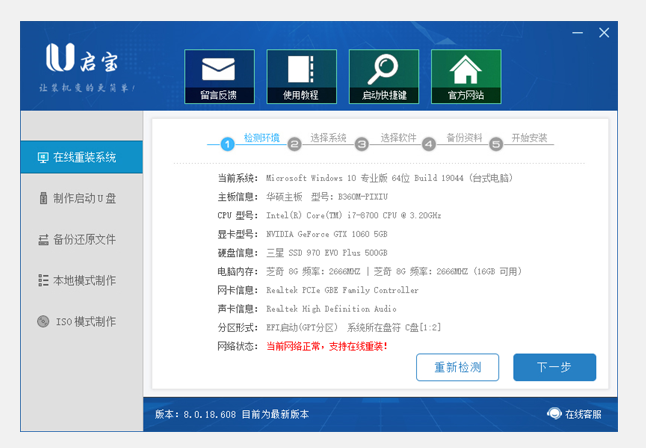The height and width of the screenshot is (448, 646).
Task: Switch to 检测环境 step tab
Action: pos(262,138)
